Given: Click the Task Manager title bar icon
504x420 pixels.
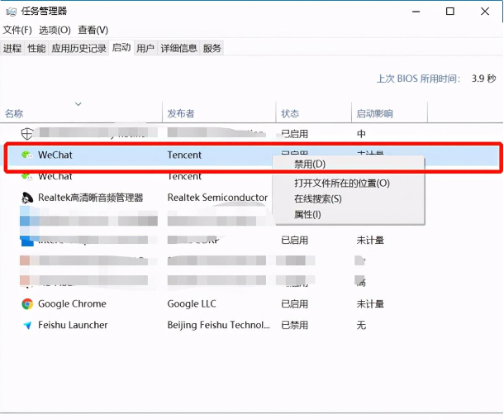Looking at the screenshot, I should [x=12, y=12].
